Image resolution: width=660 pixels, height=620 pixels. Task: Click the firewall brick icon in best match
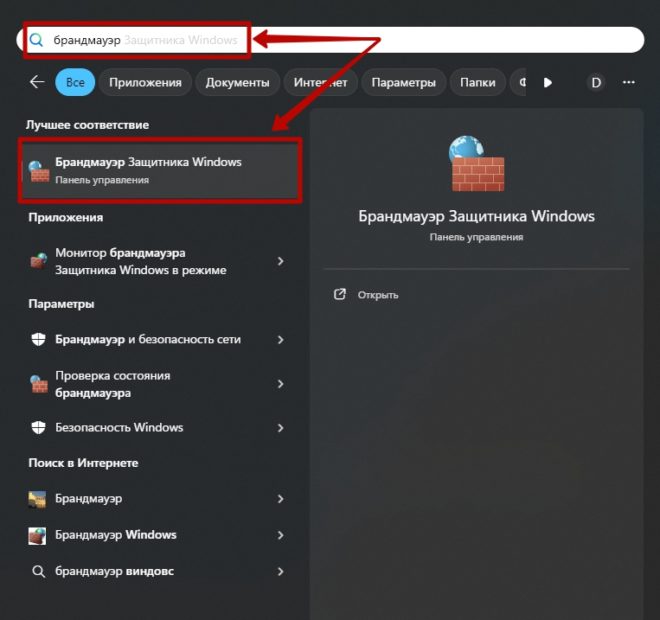39,171
